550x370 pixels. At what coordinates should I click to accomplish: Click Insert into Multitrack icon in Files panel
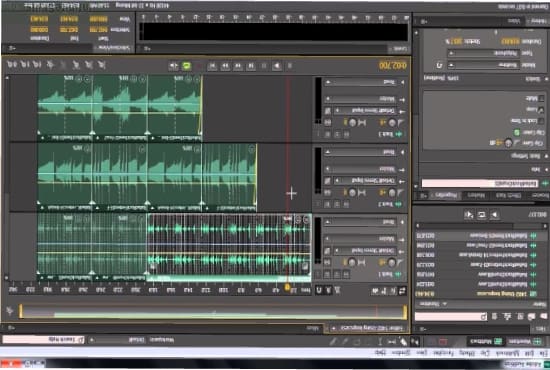(507, 317)
